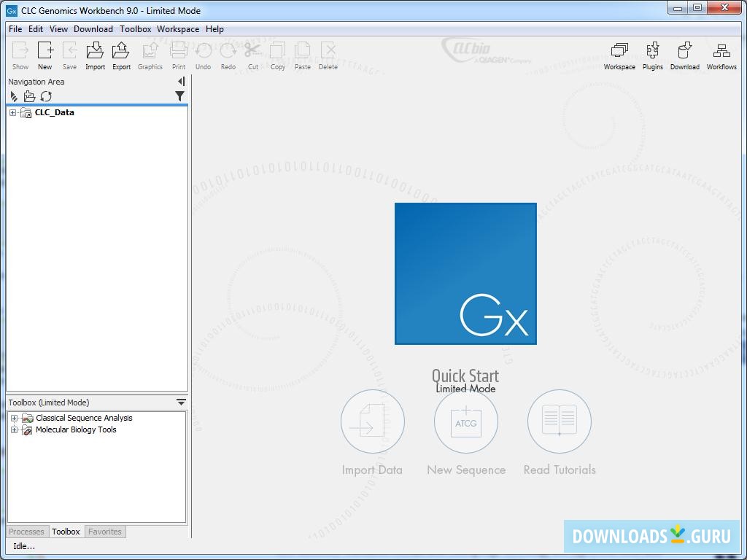Screen dimensions: 747x560
Task: Open the File menu
Action: tap(15, 29)
